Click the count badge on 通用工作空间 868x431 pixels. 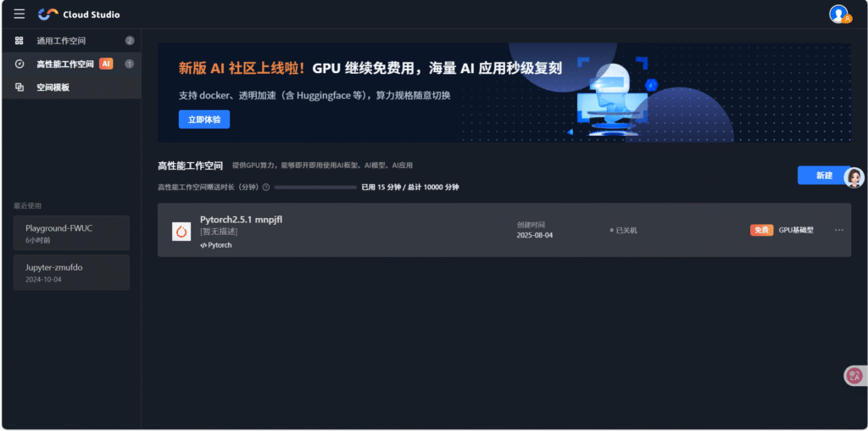click(130, 41)
